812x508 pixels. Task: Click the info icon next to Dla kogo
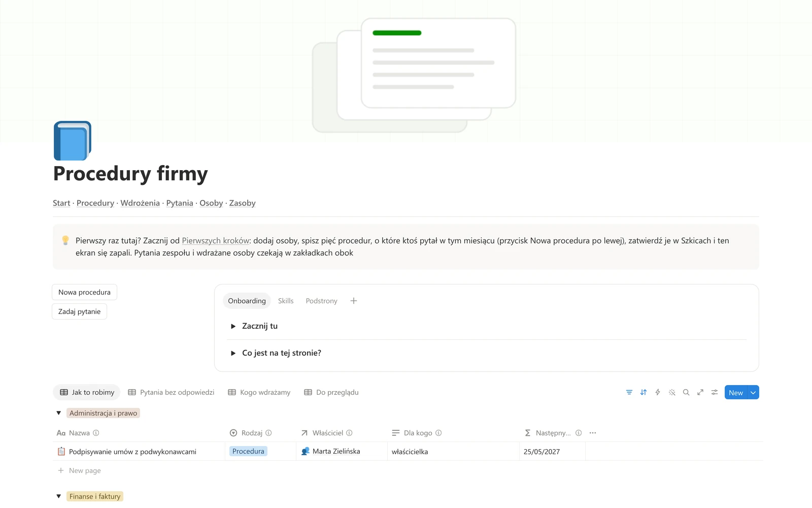(438, 433)
